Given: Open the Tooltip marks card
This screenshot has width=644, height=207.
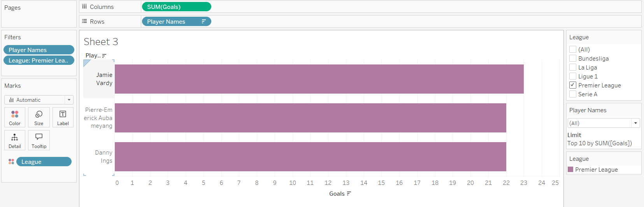Looking at the screenshot, I should tap(39, 140).
